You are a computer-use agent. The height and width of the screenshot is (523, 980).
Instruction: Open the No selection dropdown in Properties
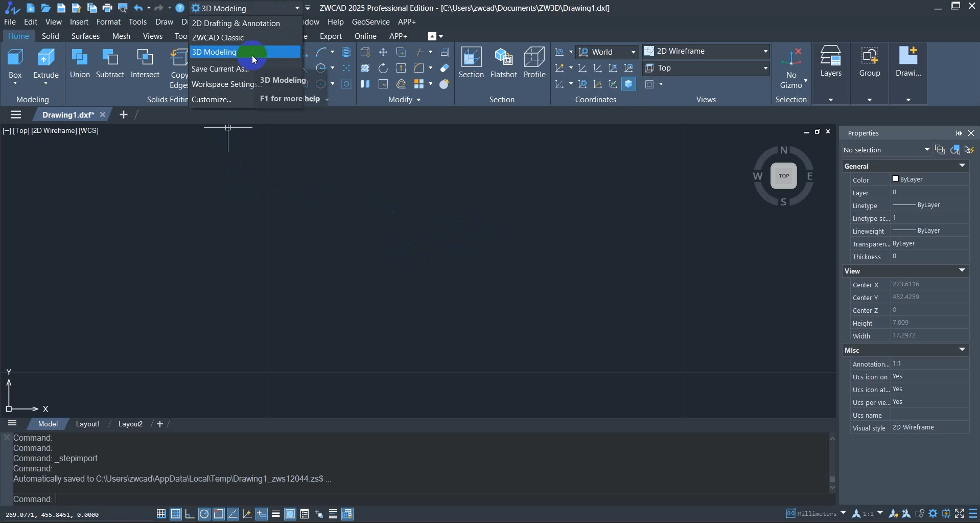886,150
